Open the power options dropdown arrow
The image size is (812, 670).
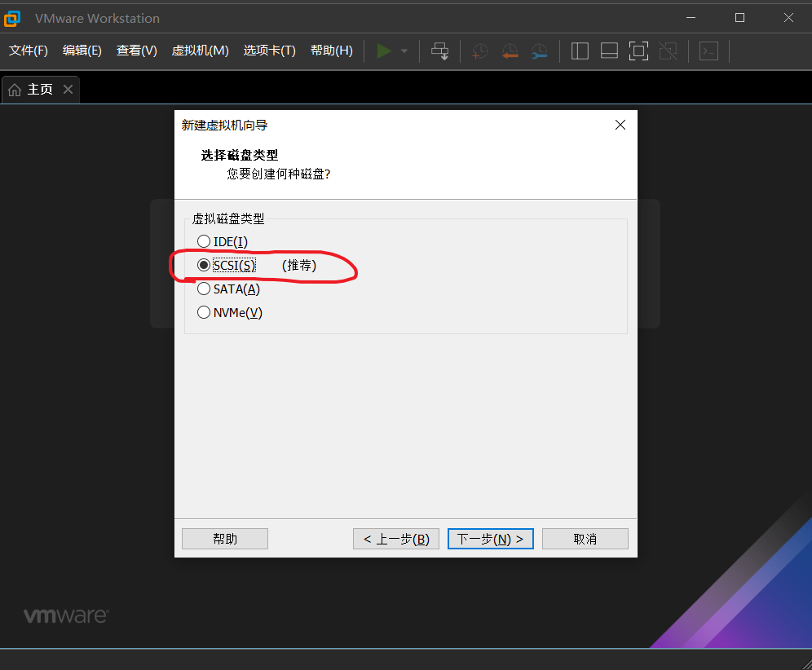[x=404, y=51]
